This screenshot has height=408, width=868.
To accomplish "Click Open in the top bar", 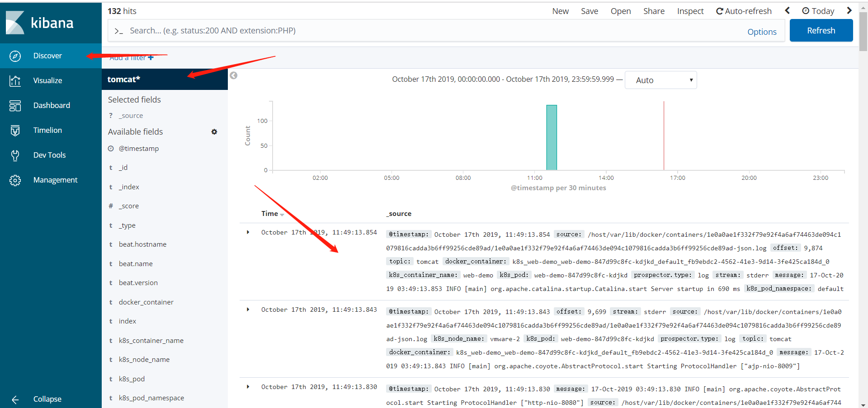I will 621,11.
